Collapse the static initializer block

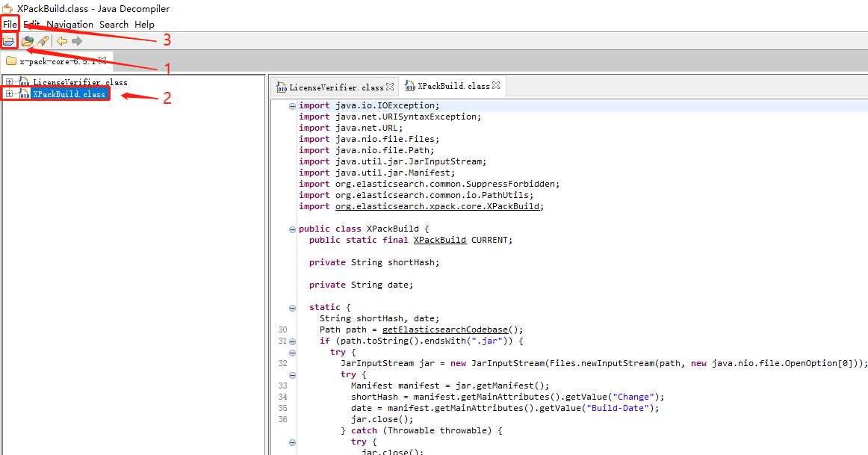tap(292, 309)
